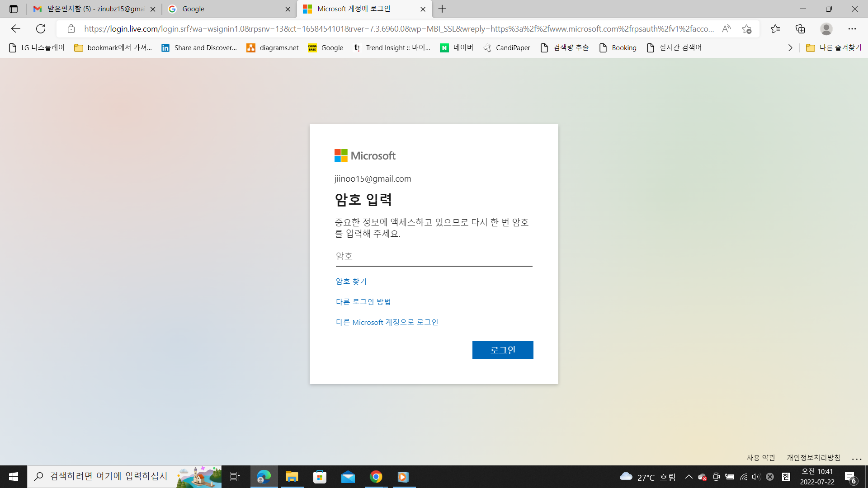This screenshot has width=868, height=488.
Task: Expand hidden bookmarks with the chevron
Action: coord(790,48)
